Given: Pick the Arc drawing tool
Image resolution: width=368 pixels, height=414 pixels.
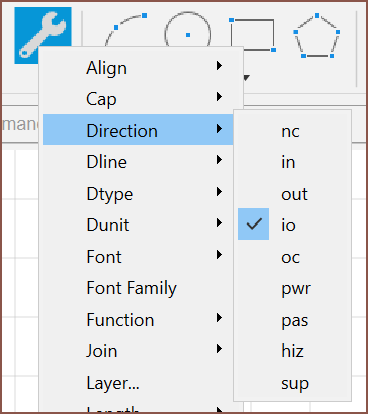Looking at the screenshot, I should tap(126, 30).
